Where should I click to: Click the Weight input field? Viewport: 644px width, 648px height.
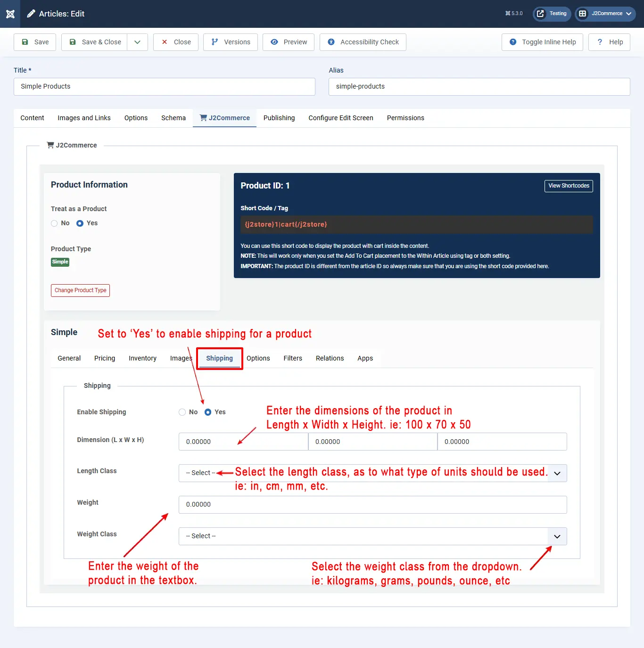click(x=373, y=505)
